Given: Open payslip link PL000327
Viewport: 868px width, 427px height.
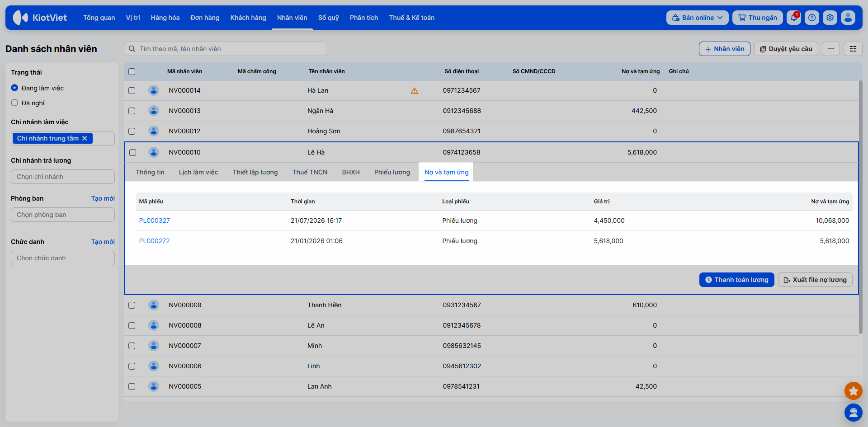Looking at the screenshot, I should click(155, 221).
